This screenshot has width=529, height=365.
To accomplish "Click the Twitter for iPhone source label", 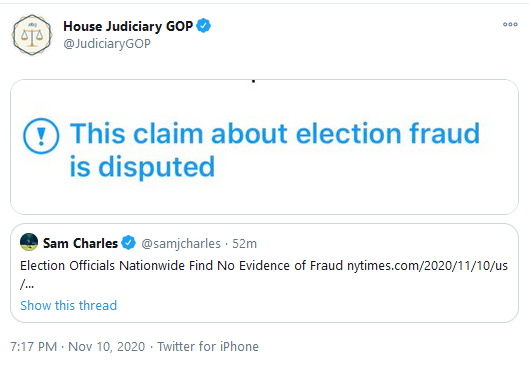I will coord(208,347).
